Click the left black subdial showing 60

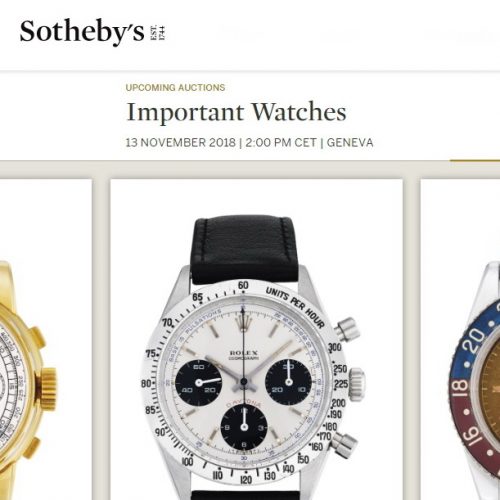[x=199, y=382]
